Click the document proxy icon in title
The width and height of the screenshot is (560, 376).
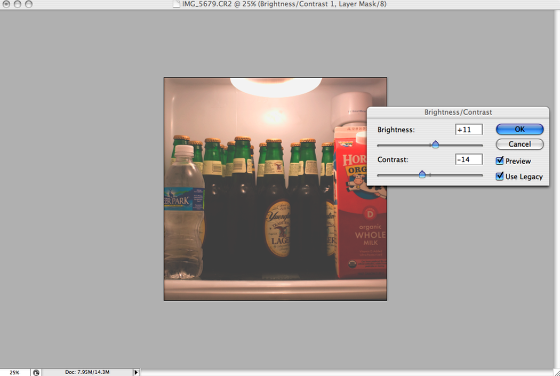[x=176, y=4]
